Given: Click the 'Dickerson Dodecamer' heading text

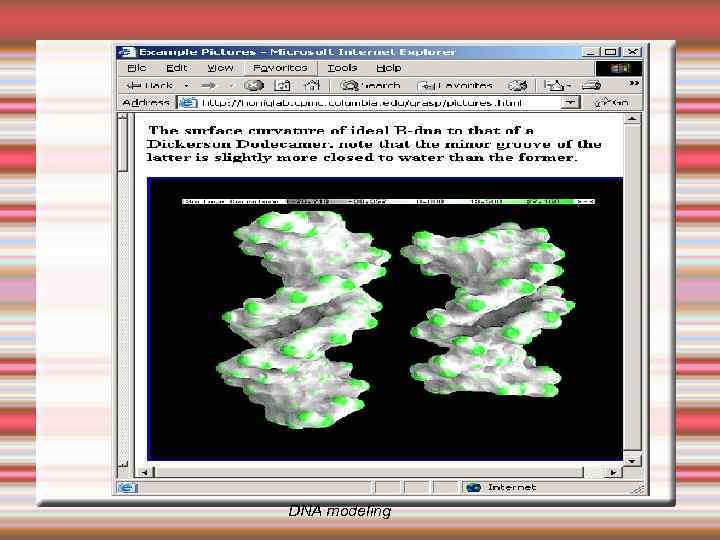Looking at the screenshot, I should click(237, 144).
